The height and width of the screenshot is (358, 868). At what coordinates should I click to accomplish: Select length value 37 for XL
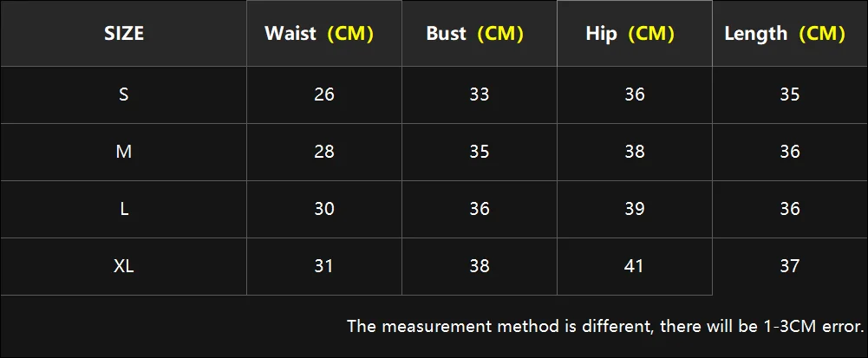[790, 266]
